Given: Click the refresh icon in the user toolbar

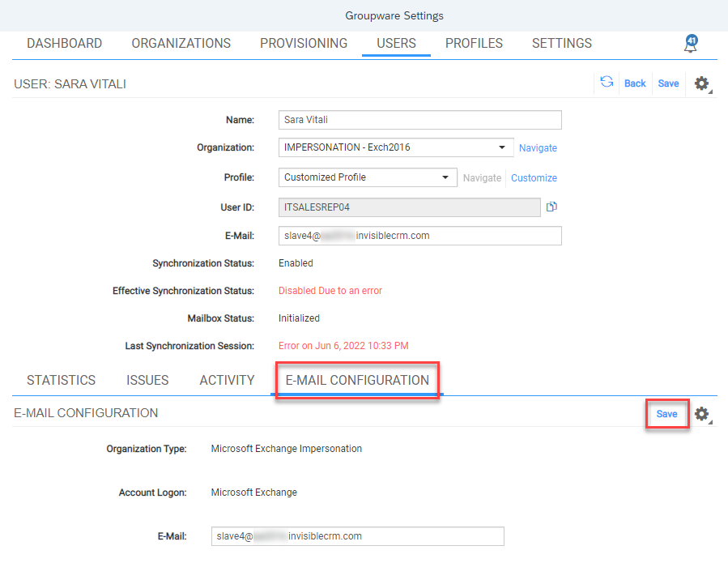Looking at the screenshot, I should click(x=607, y=83).
